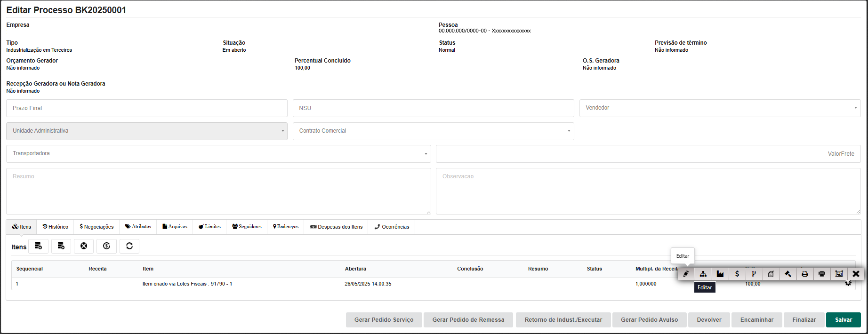Click the circular arrows refresh icon beside Itens

click(129, 246)
